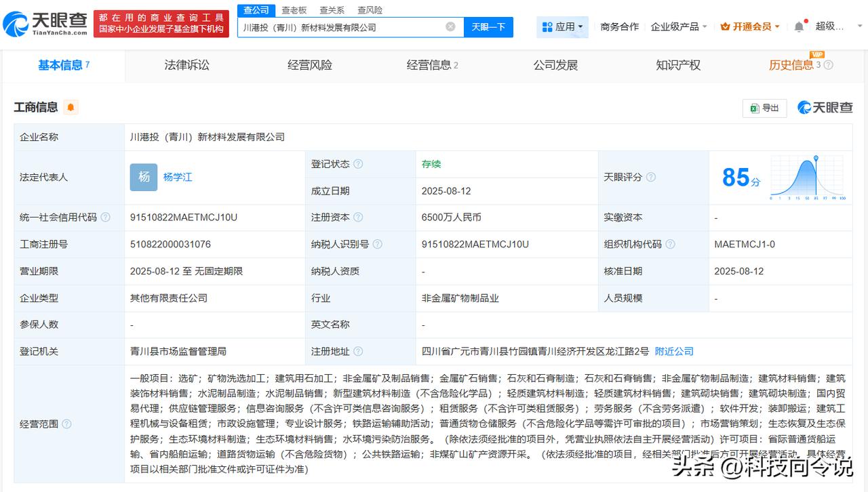The image size is (868, 492).
Task: Click the help icon on the 历史信息 tab
Action: pyautogui.click(x=828, y=65)
